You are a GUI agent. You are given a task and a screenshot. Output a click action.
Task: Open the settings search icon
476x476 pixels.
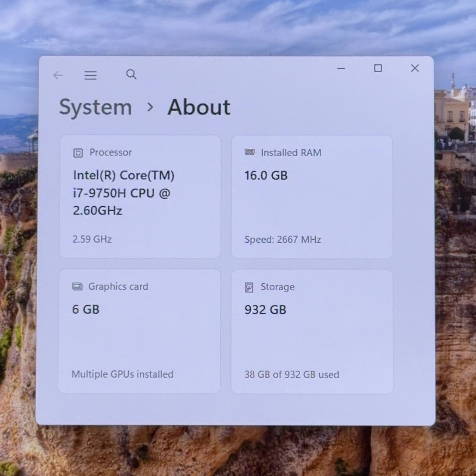coord(131,74)
